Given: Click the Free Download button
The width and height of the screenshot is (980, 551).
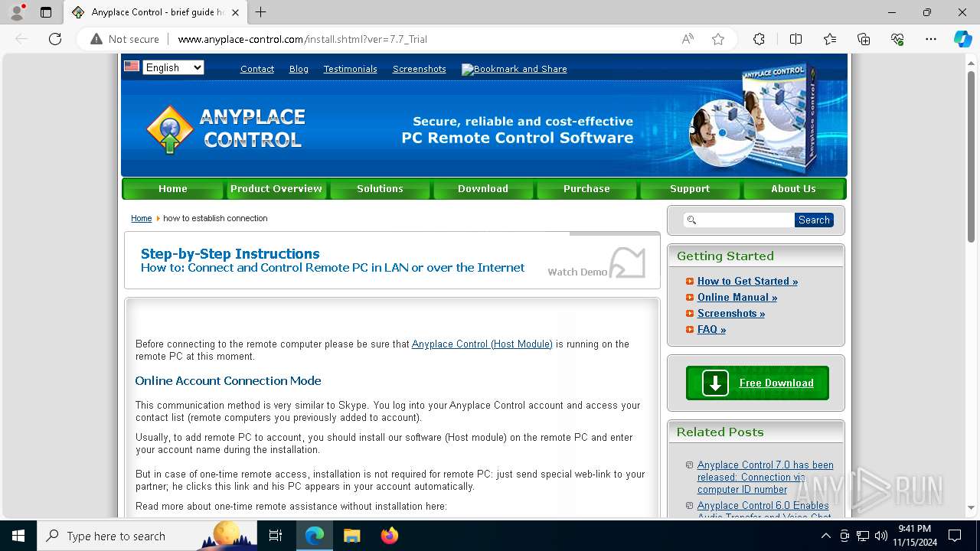Looking at the screenshot, I should (757, 383).
